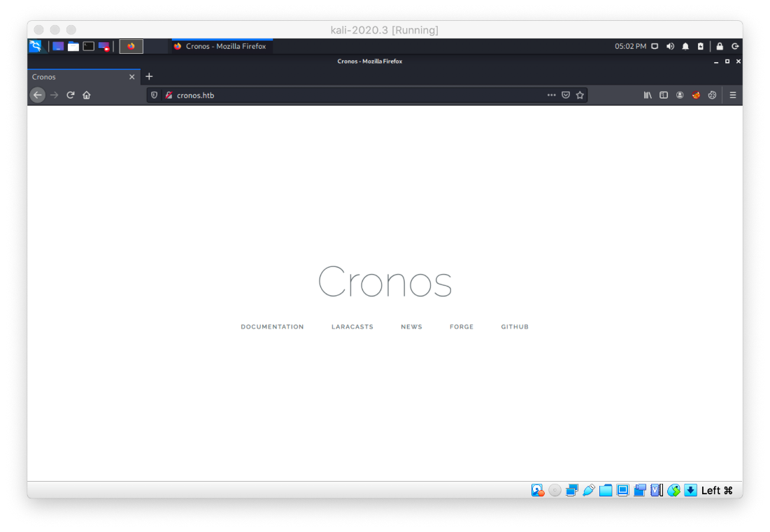Open the Firefox hamburger menu
The height and width of the screenshot is (532, 770).
[x=732, y=95]
